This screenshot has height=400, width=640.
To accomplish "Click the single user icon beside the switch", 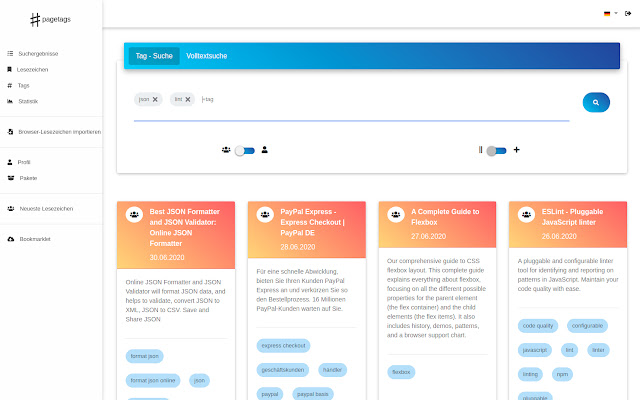I will 264,150.
